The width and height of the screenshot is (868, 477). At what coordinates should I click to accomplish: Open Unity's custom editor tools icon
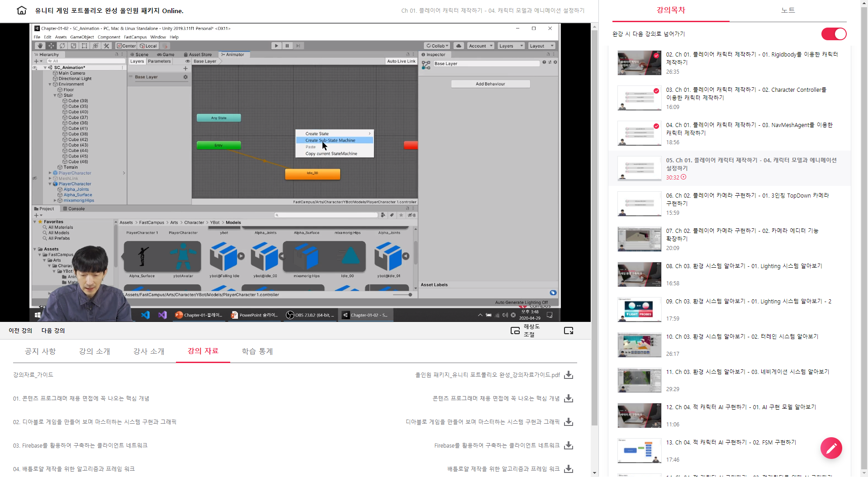point(107,46)
